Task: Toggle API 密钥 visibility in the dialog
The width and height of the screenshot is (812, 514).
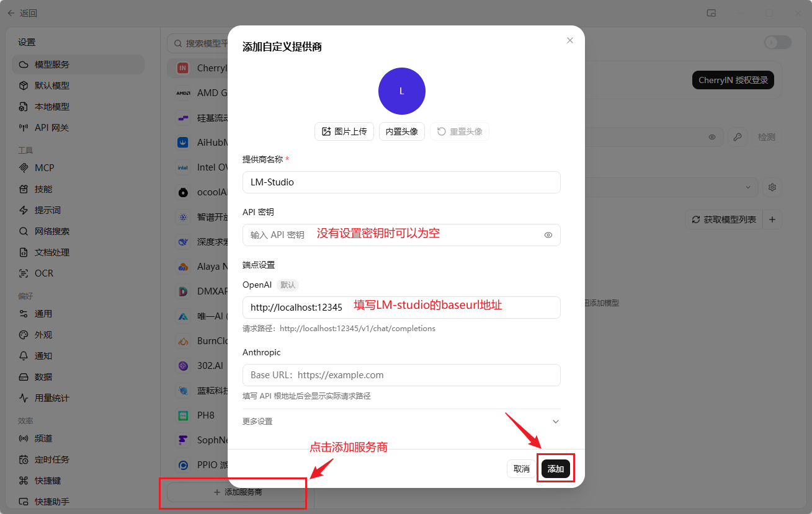Action: [548, 235]
